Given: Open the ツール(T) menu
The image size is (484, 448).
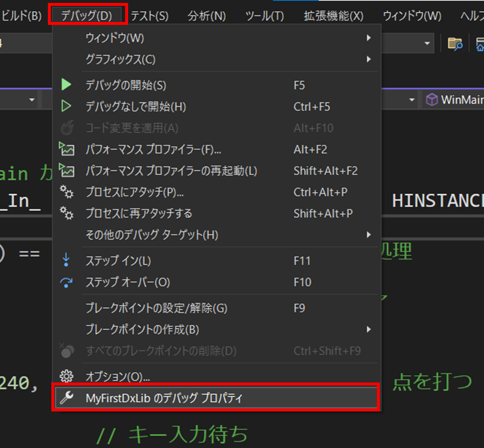Looking at the screenshot, I should click(x=264, y=16).
